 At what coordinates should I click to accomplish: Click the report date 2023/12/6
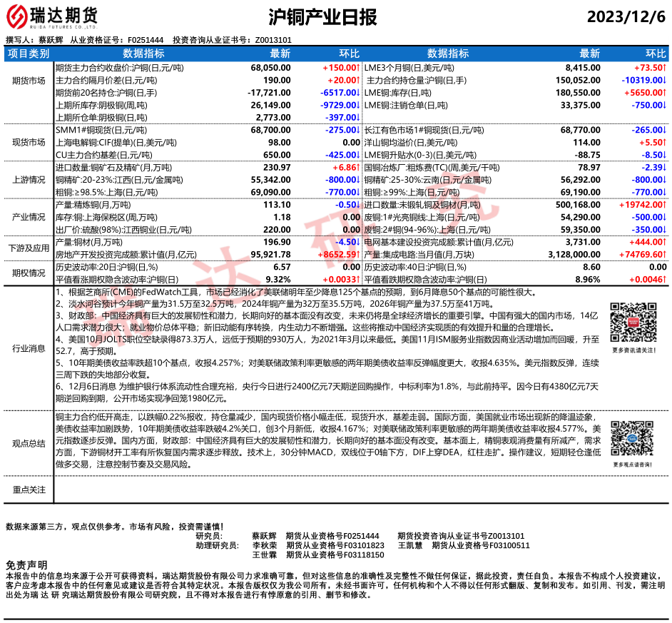627,17
